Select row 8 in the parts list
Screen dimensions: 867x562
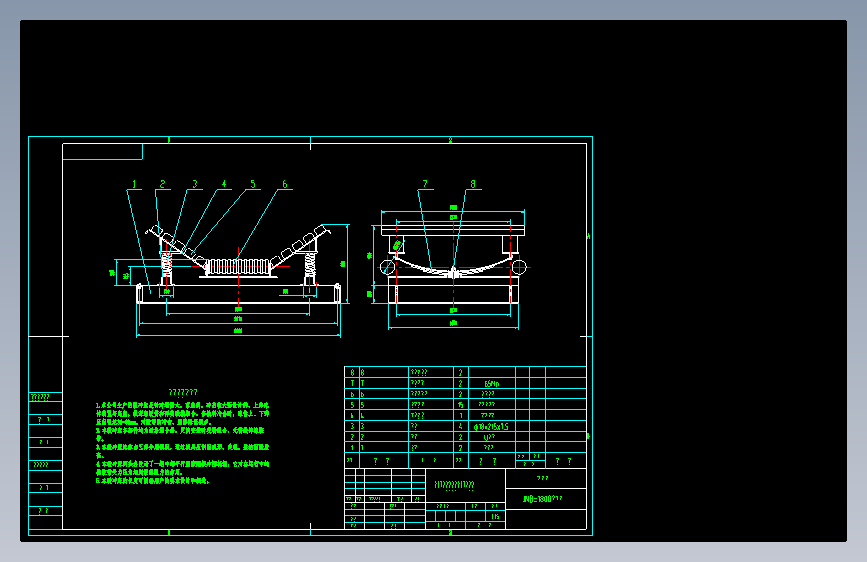pos(465,372)
